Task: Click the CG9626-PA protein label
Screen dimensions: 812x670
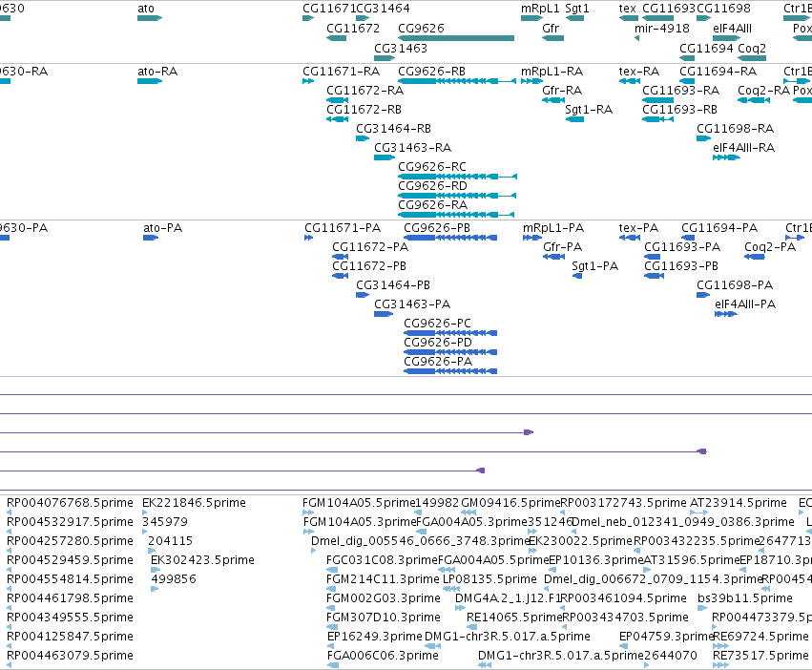Action: point(438,362)
